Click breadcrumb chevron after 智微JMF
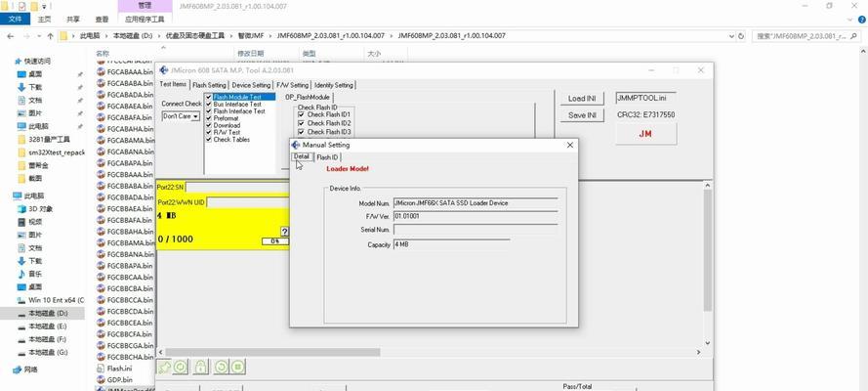The height and width of the screenshot is (391, 868). (x=270, y=36)
